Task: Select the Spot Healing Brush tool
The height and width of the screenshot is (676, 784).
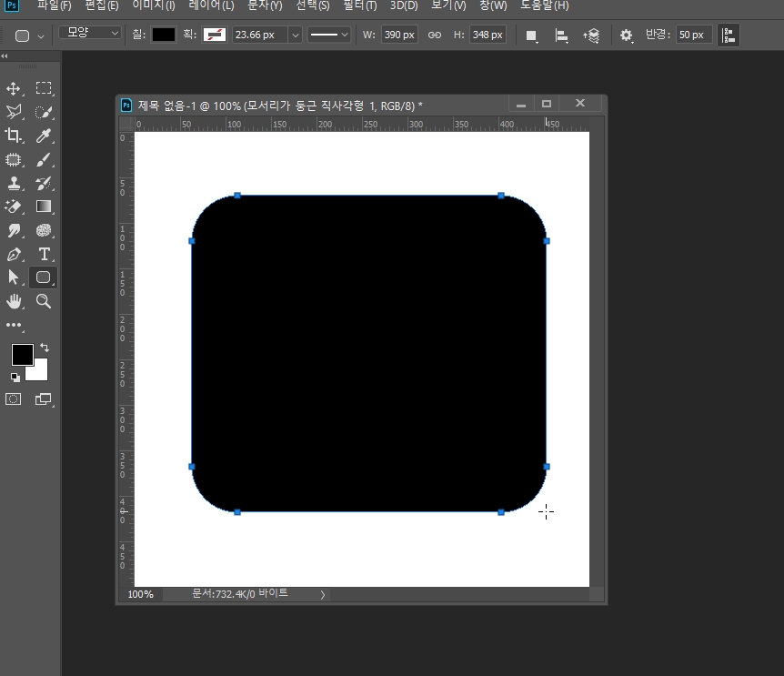Action: click(14, 159)
